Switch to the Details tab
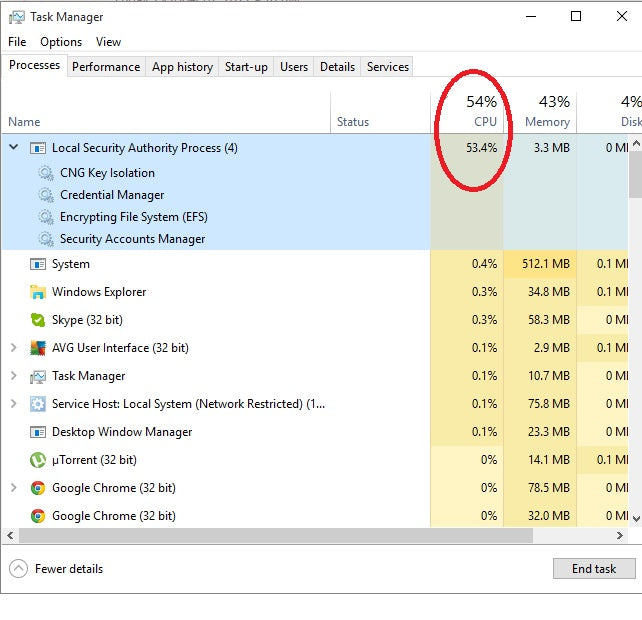The height and width of the screenshot is (620, 642). coord(337,67)
